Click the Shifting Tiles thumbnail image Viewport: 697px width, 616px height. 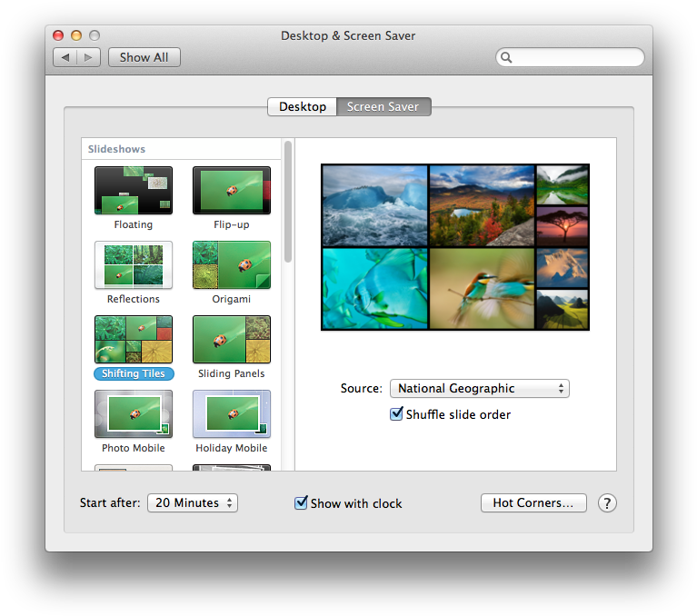click(x=134, y=340)
